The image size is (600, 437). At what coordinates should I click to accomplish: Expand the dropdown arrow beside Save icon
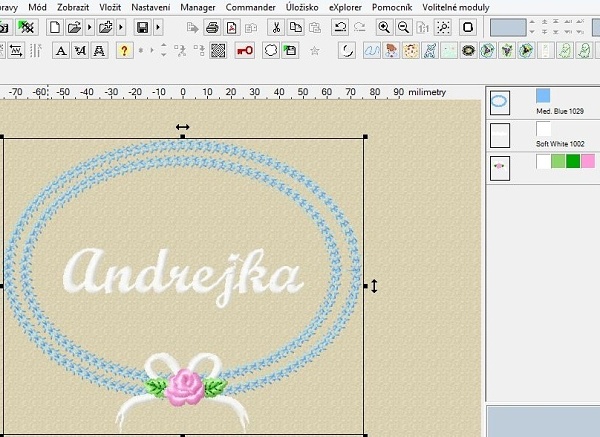click(157, 28)
